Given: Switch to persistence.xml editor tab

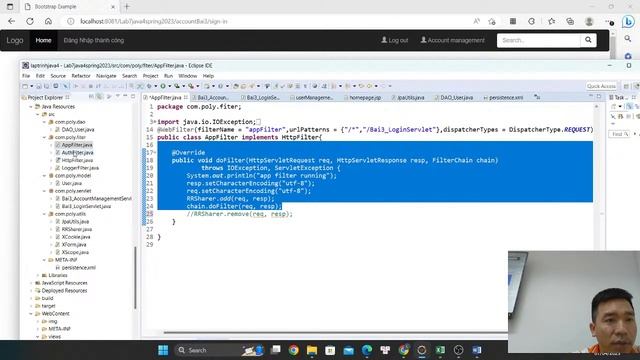Looking at the screenshot, I should (x=503, y=98).
